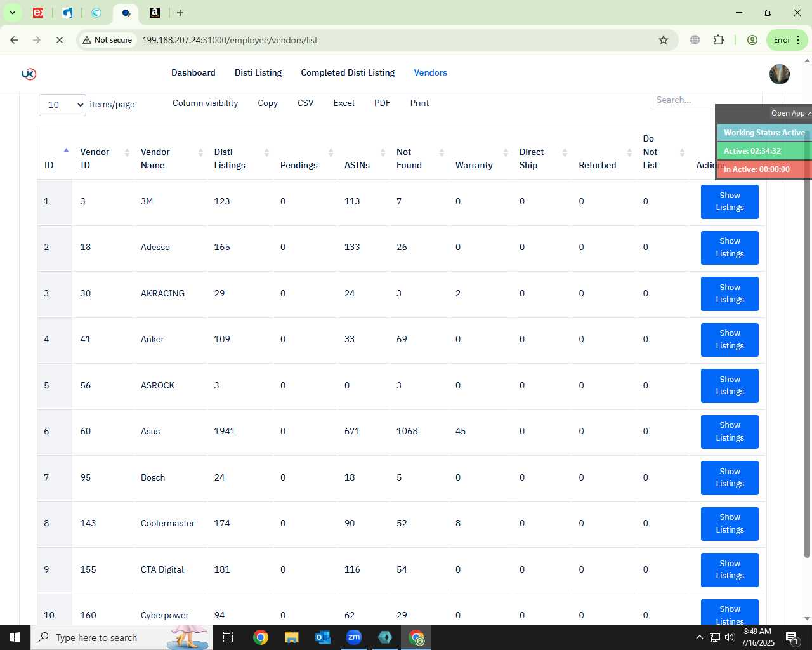Show hidden system tray icons
This screenshot has height=650, width=812.
pyautogui.click(x=699, y=637)
